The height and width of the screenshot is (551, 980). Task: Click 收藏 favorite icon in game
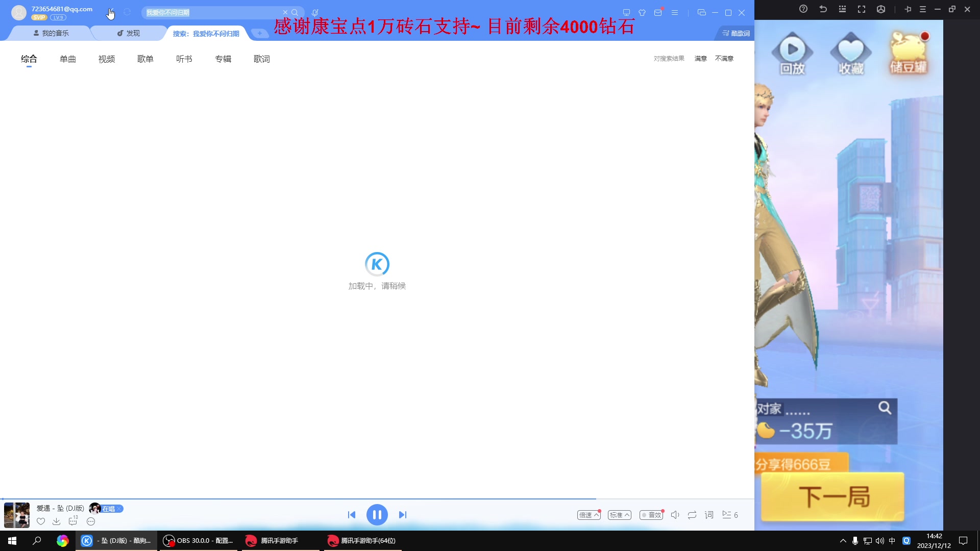851,54
